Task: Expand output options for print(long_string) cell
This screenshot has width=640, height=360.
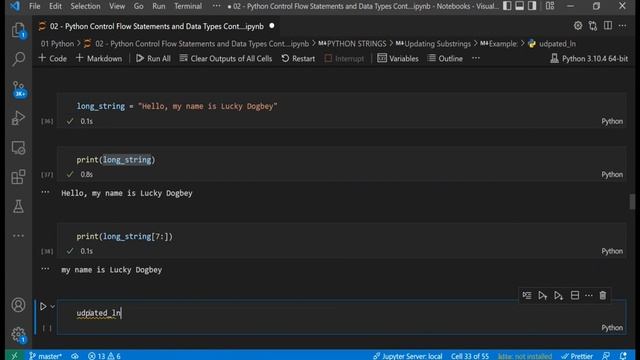Action: (x=45, y=192)
